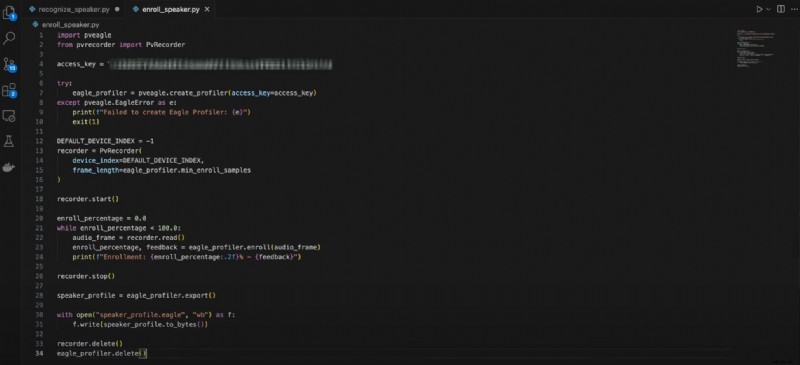Click line number 20 in the gutter

[x=40, y=218]
